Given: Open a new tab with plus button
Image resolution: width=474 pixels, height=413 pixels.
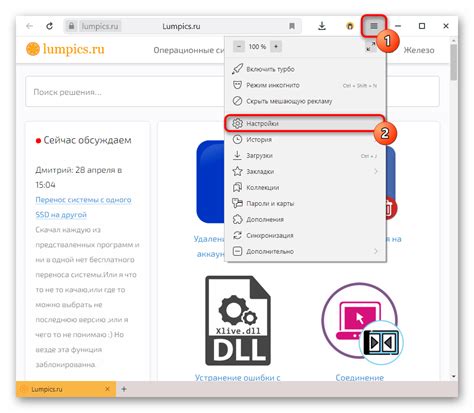Looking at the screenshot, I should [x=124, y=389].
